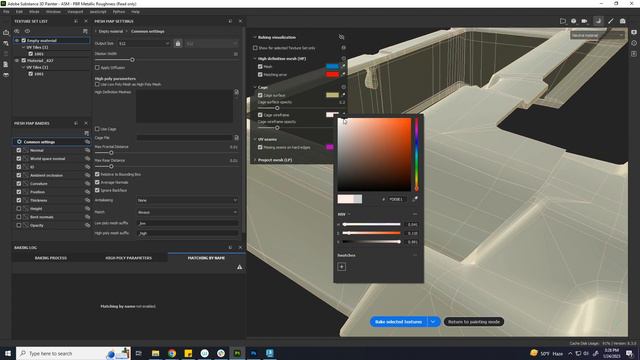Toggle the Cage surface checkbox
The width and height of the screenshot is (640, 360).
(260, 95)
